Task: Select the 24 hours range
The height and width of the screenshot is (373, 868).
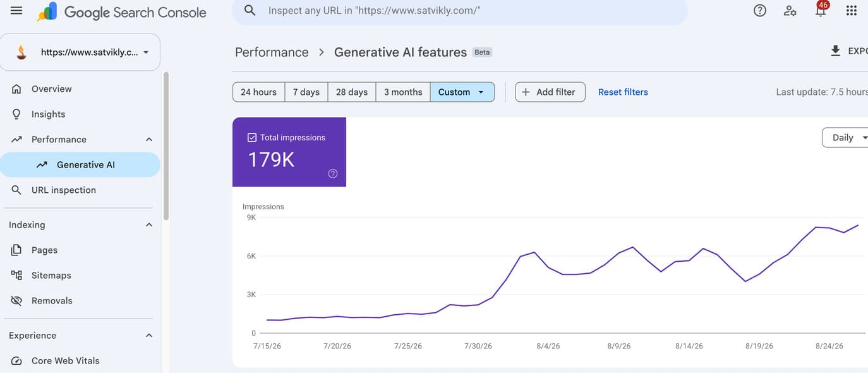Action: (258, 92)
